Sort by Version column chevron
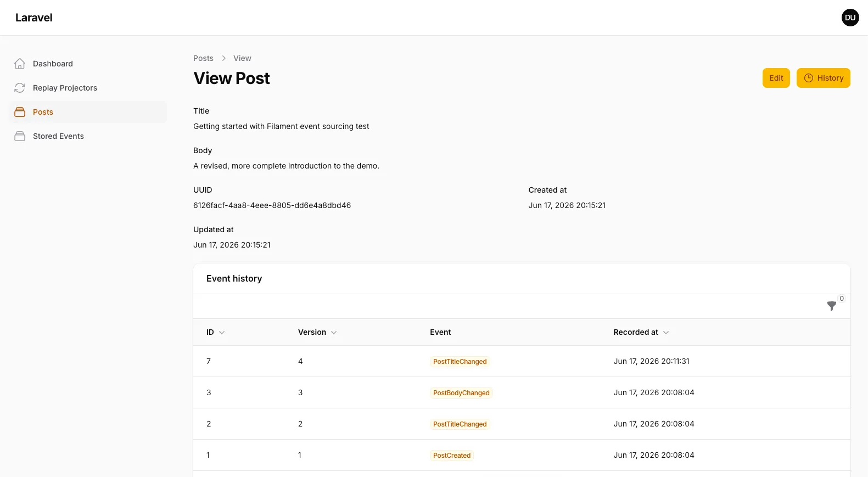868x477 pixels. pyautogui.click(x=334, y=333)
